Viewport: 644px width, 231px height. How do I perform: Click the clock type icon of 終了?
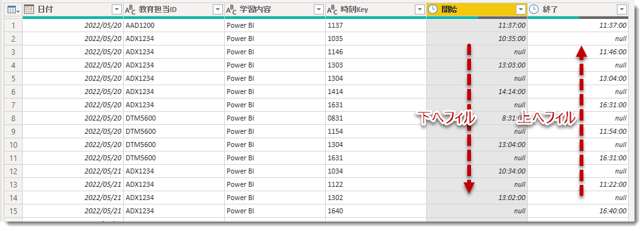[x=534, y=9]
